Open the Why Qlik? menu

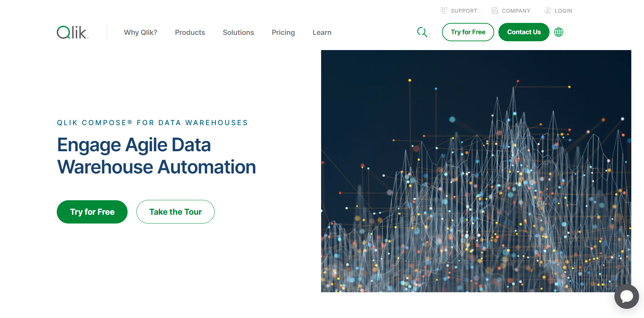click(x=140, y=32)
